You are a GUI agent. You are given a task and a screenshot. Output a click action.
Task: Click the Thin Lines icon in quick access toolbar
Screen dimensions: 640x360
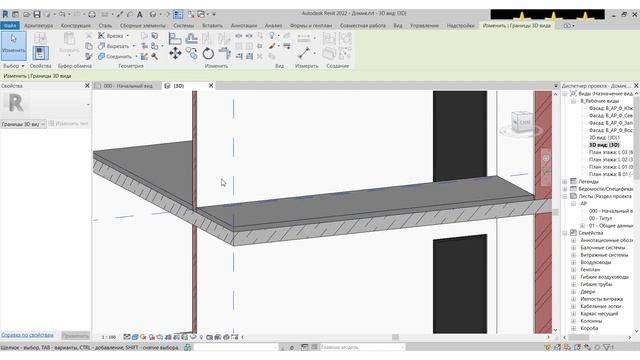point(178,14)
